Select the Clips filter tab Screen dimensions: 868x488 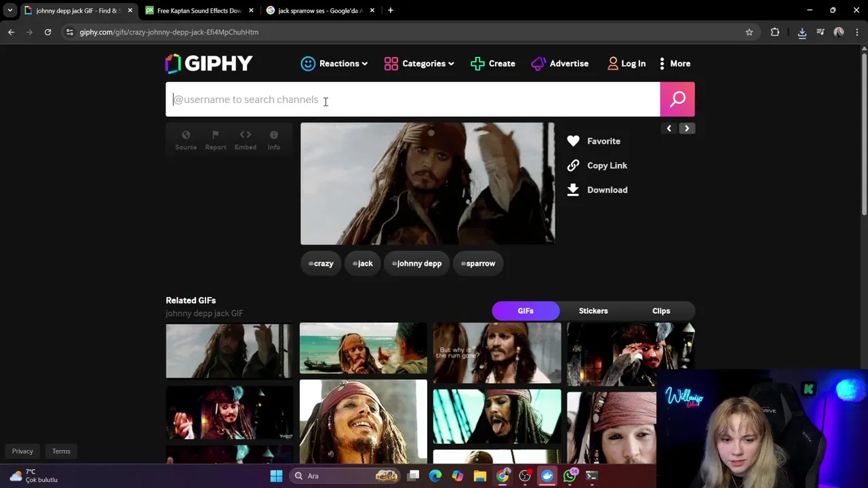coord(661,311)
